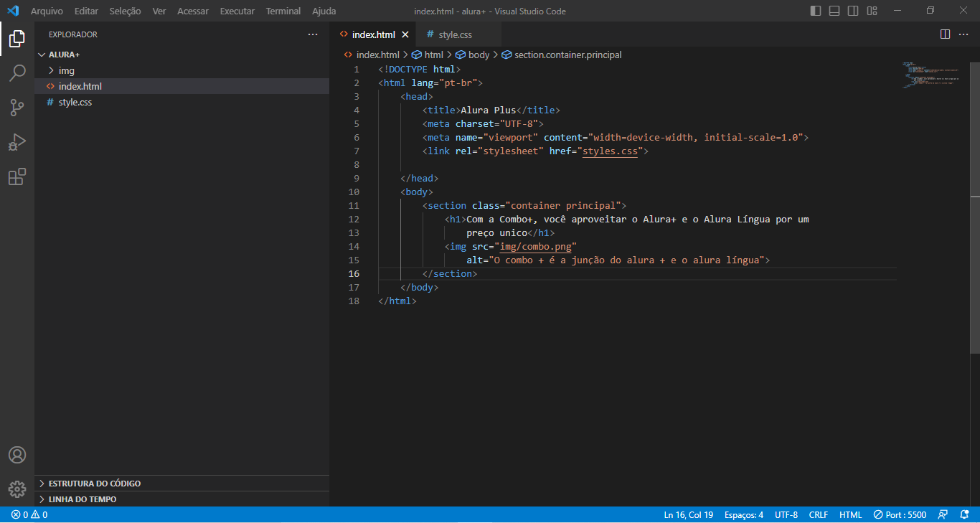
Task: Open the Manage gear icon
Action: point(17,489)
